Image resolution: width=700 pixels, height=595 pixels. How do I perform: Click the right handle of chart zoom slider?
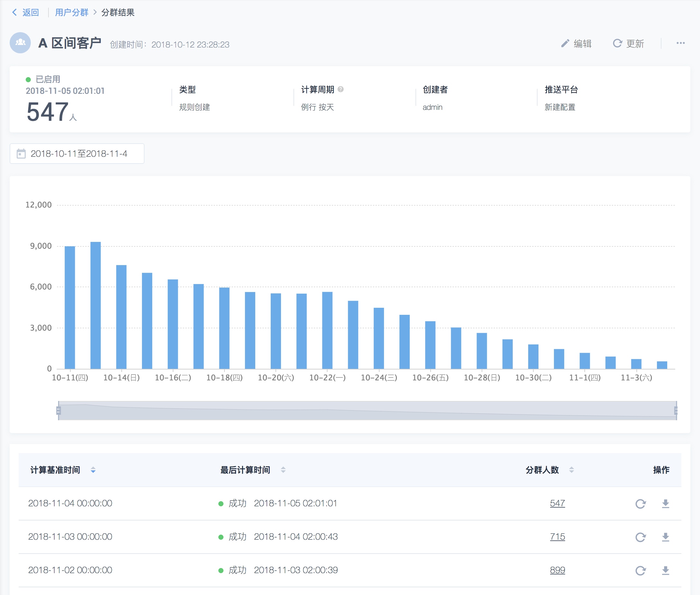(676, 411)
